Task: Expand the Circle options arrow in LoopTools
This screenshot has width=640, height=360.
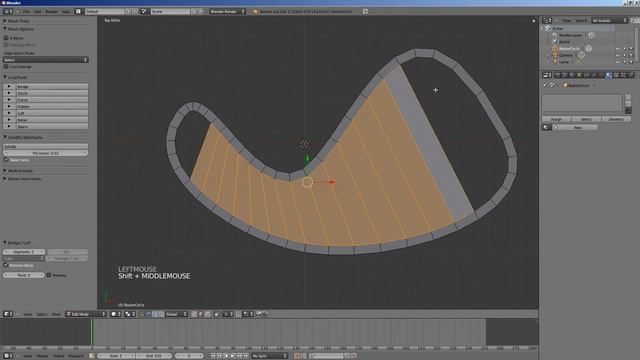Action: click(x=9, y=93)
